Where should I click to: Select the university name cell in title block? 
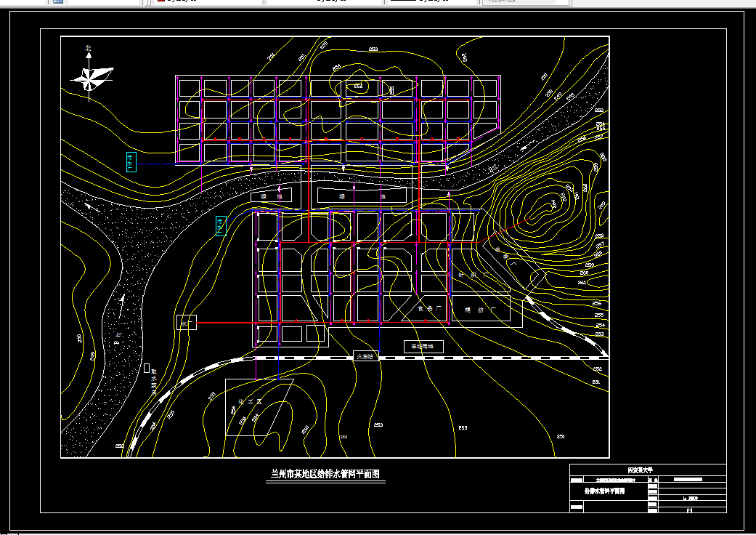point(648,470)
